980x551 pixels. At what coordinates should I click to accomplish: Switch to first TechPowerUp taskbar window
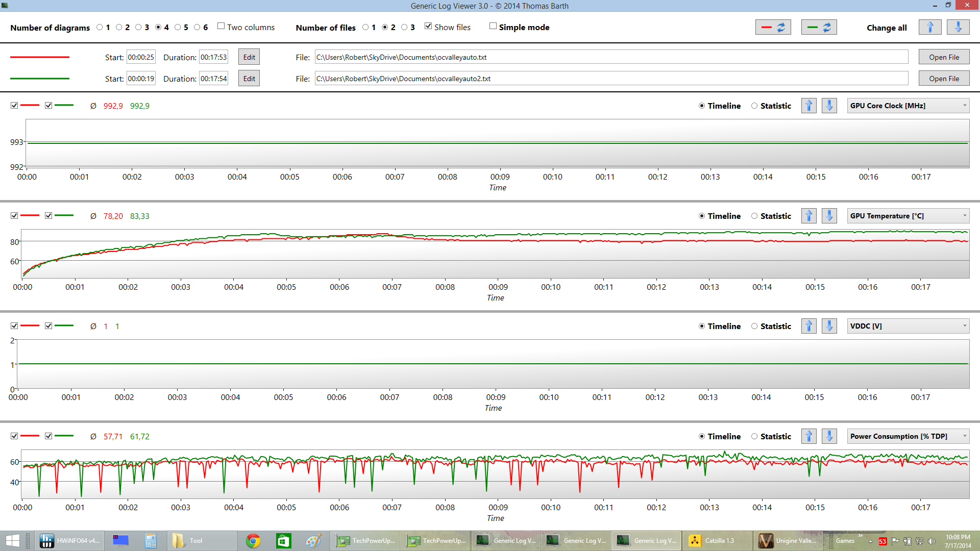(365, 541)
